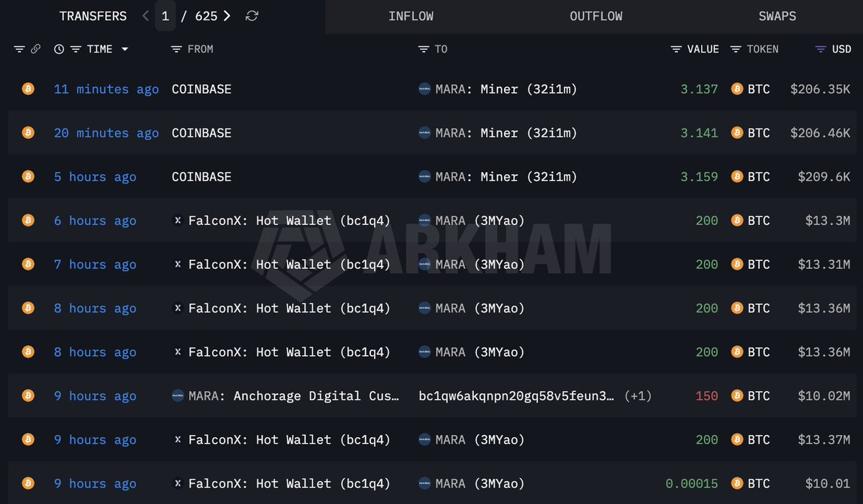Click the clock icon beside TIME
The width and height of the screenshot is (863, 504).
[x=59, y=49]
